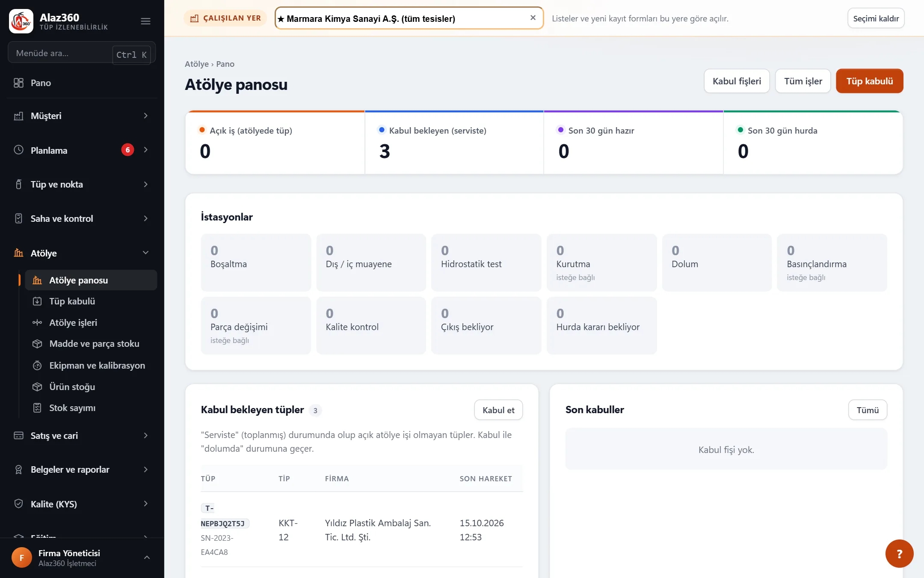Open Madde ve parça stoku page

(x=91, y=344)
